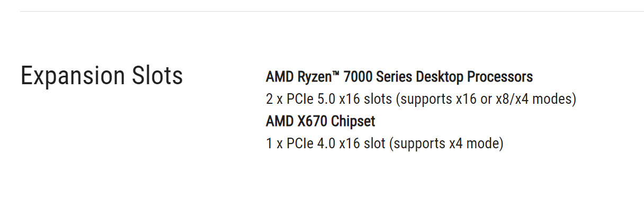Click the "Expansion Slots" section heading

pyautogui.click(x=102, y=76)
